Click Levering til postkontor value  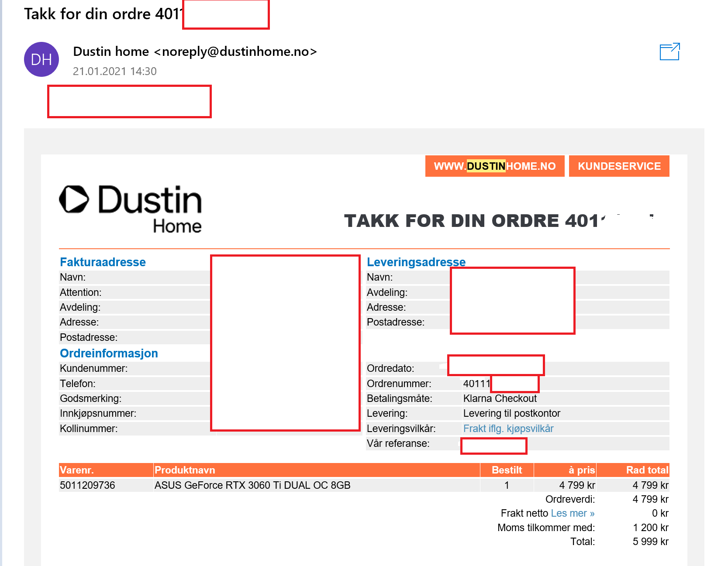click(512, 413)
